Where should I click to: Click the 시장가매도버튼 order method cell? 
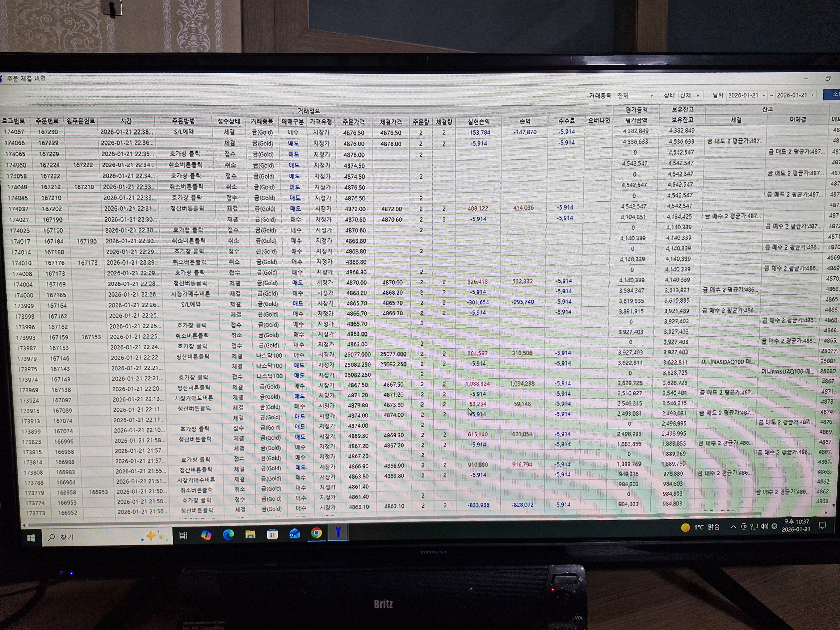coord(194,398)
